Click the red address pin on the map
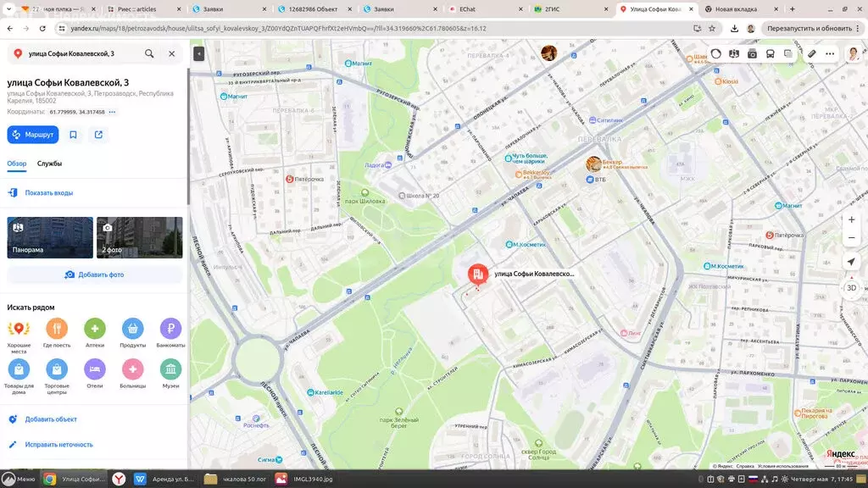 point(478,274)
